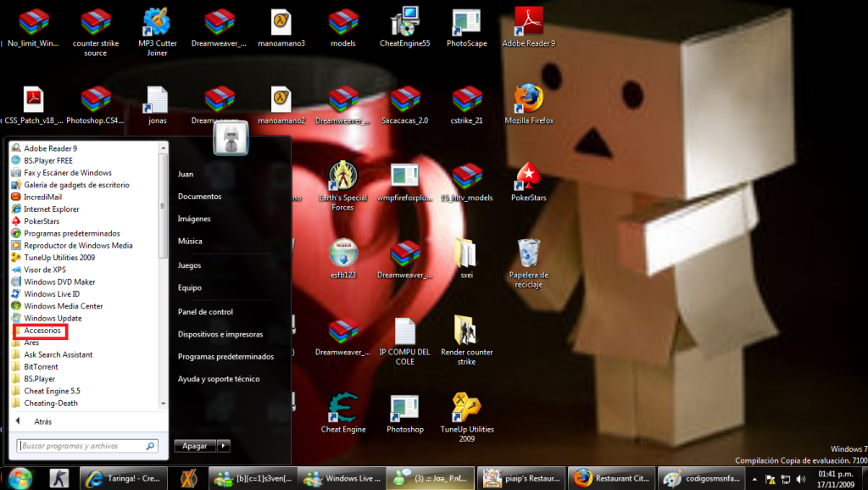
Task: Open Papelera de reciclaje
Action: (x=529, y=263)
